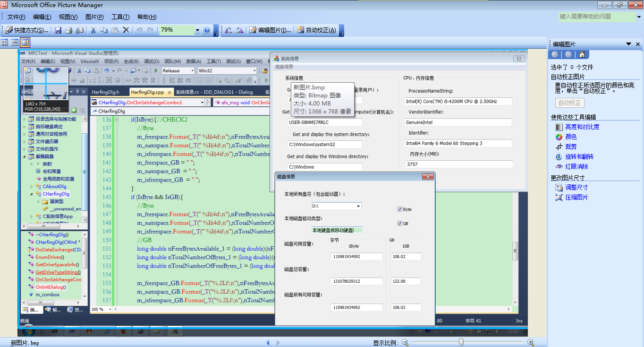Screen dimensions: 644x347
Task: Open 压缩图片 compress option
Action: (572, 197)
